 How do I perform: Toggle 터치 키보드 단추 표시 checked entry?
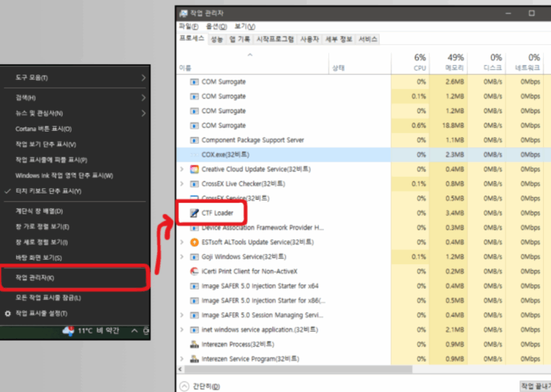tap(74, 191)
